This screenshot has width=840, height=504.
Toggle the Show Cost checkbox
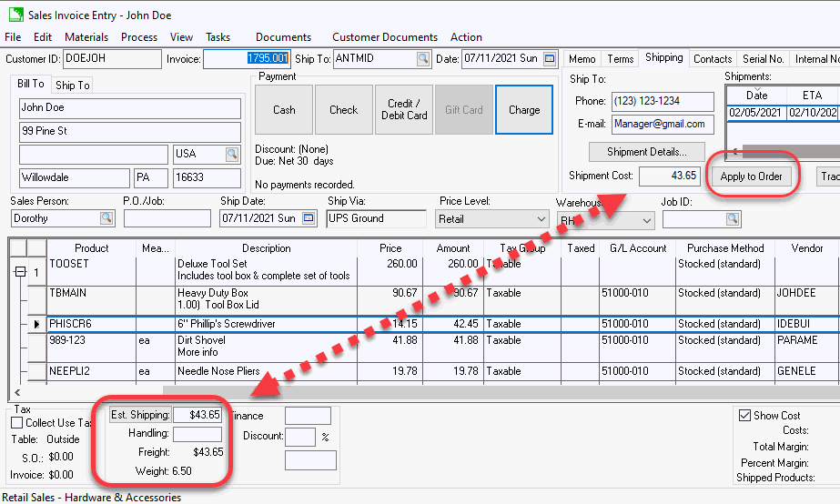(744, 416)
